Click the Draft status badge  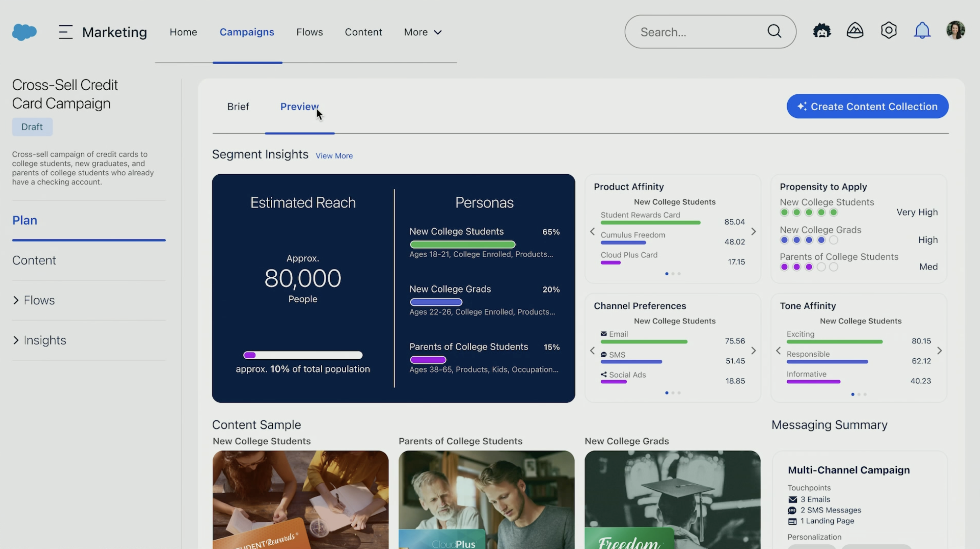coord(32,127)
